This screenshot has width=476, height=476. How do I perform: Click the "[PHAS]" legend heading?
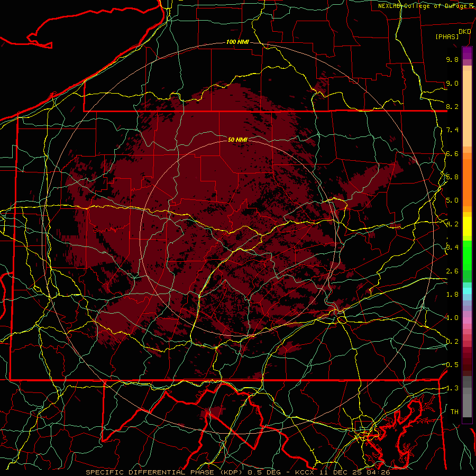coord(447,36)
